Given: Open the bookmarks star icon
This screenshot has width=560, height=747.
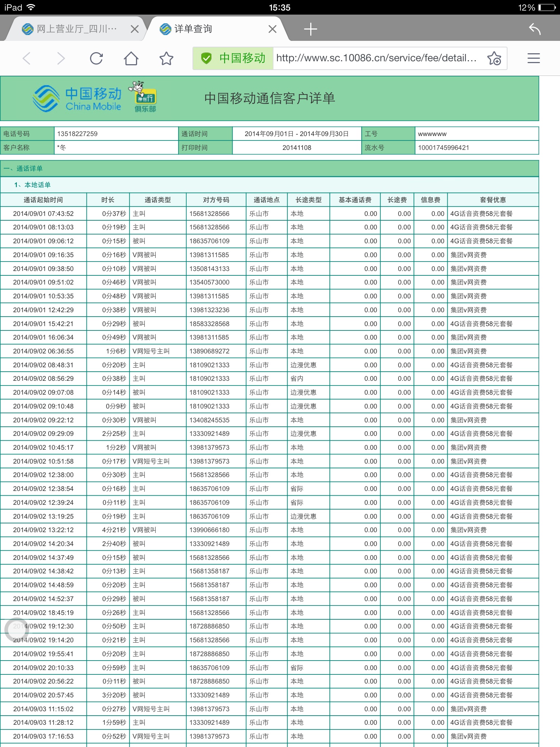Looking at the screenshot, I should point(166,58).
